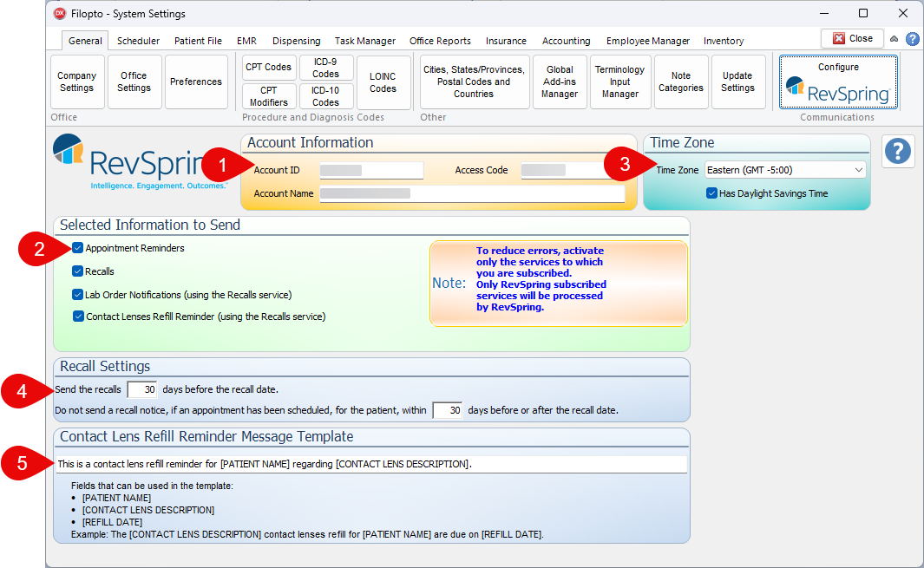924x568 pixels.
Task: Open the Scheduler tab
Action: [x=138, y=41]
